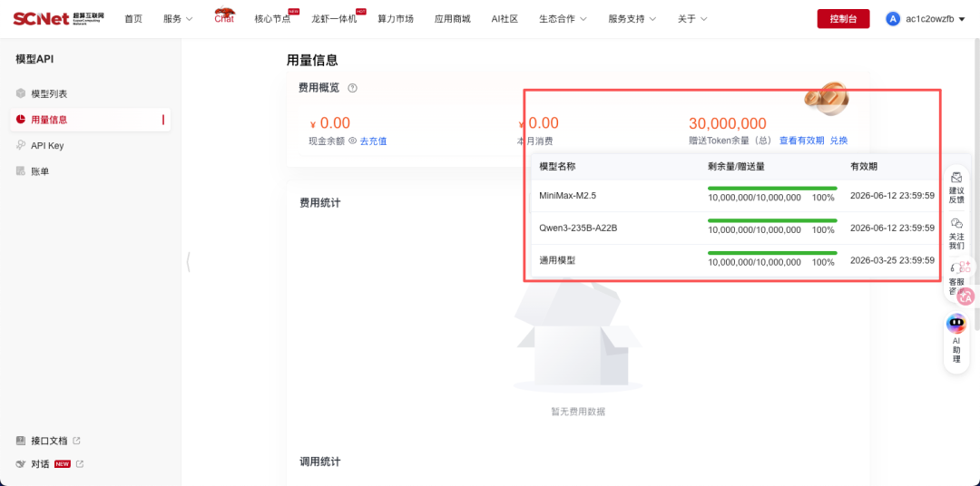Click the 客服咨询 headset icon

[954, 268]
